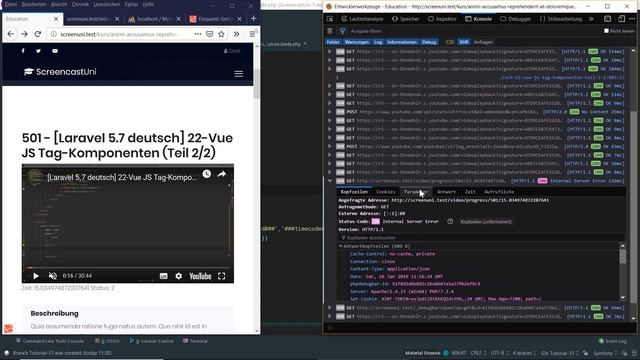
Task: Toggle responsive design mode icon in devtools
Action: click(621, 19)
